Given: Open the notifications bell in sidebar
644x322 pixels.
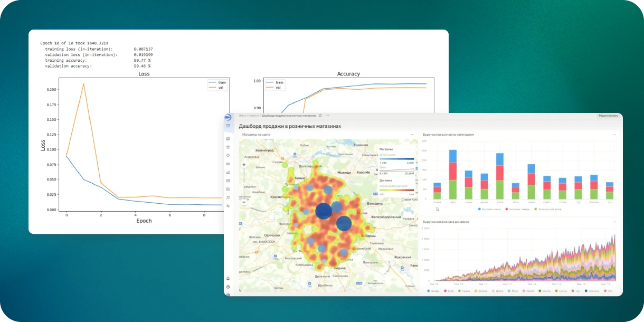Looking at the screenshot, I should [228, 278].
